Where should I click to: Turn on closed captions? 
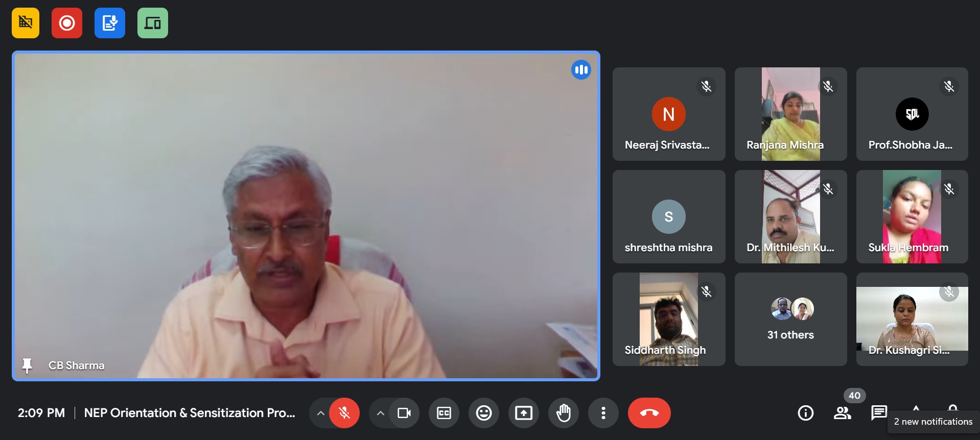pyautogui.click(x=444, y=413)
